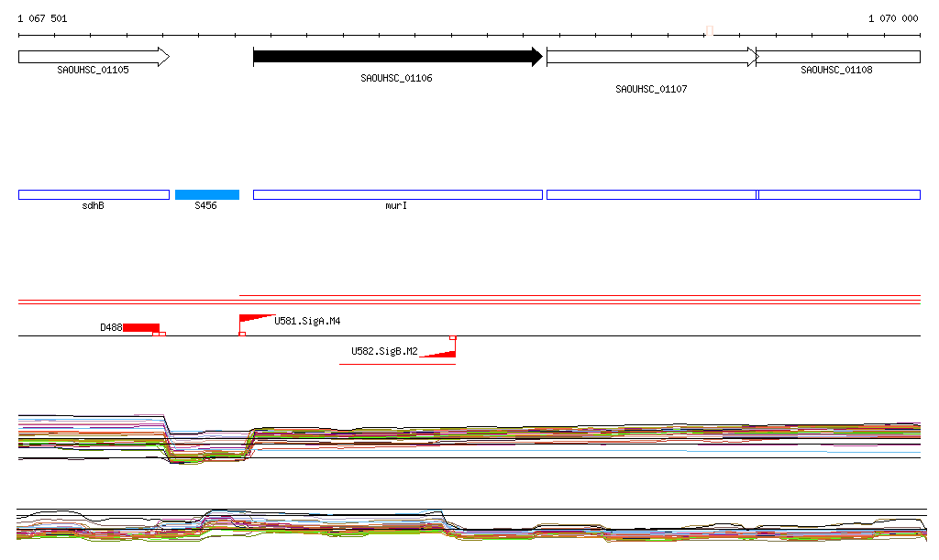Click the black SAOUHSC_01106 gene arrow
Viewport: 939px width, 560px height.
tap(397, 57)
